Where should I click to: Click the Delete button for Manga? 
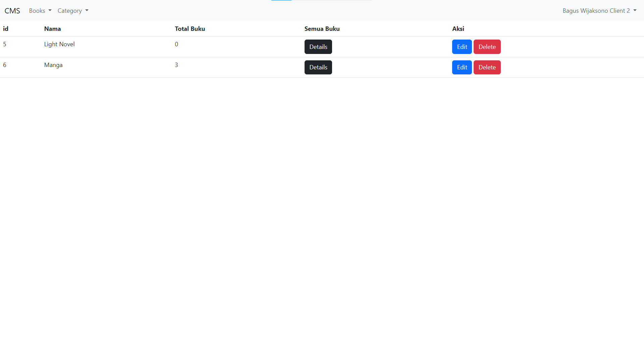pyautogui.click(x=487, y=67)
